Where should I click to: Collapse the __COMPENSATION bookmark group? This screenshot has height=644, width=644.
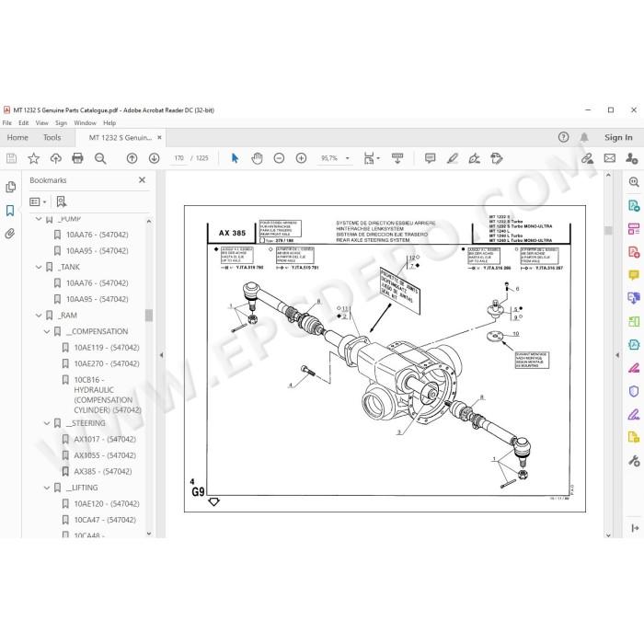47,331
